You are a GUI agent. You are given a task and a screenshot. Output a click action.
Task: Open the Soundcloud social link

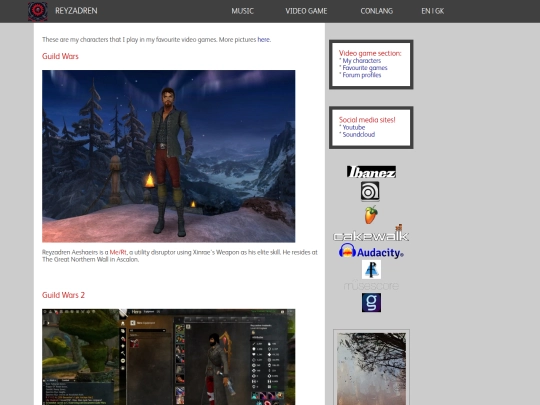[359, 135]
